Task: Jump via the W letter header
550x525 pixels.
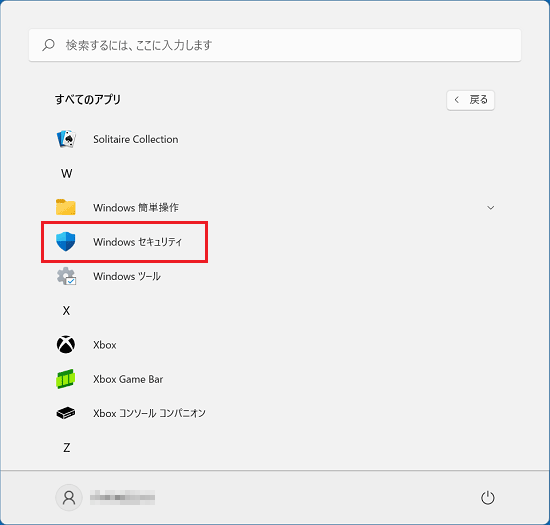Action: pyautogui.click(x=67, y=173)
